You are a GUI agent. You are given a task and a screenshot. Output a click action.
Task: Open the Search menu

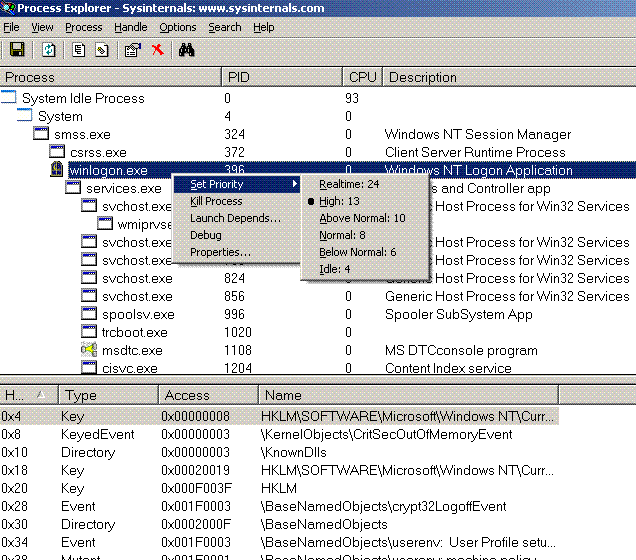pyautogui.click(x=225, y=27)
